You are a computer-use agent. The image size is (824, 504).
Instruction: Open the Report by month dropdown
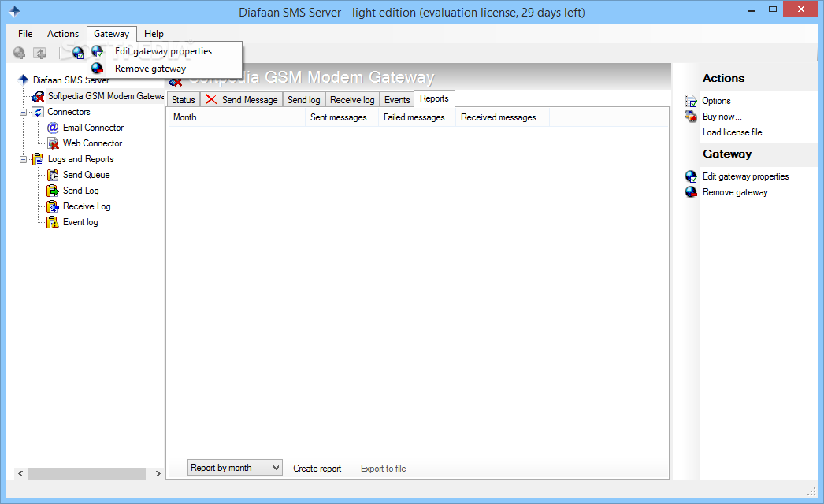point(235,468)
